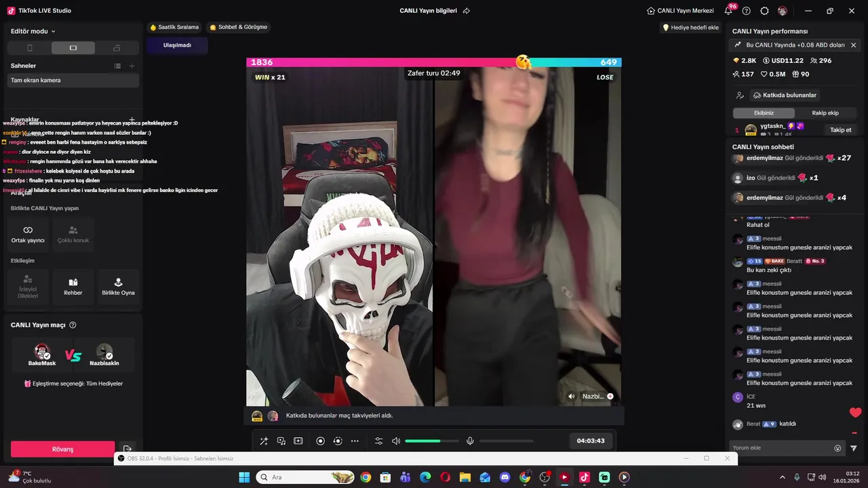Click the pink-blue match score bar
This screenshot has width=868, height=488.
434,62
